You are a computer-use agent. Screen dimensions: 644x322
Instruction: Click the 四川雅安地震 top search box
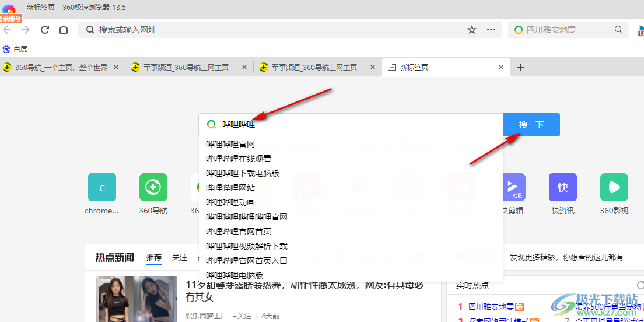coord(569,30)
